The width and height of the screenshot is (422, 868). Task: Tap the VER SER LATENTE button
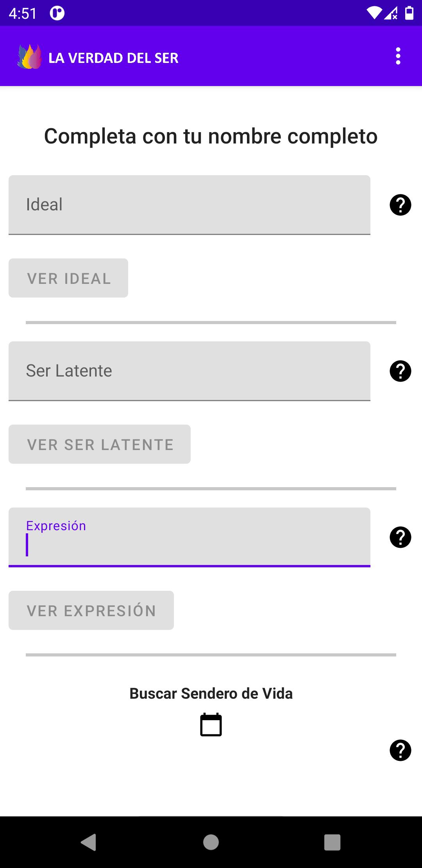coord(100,444)
